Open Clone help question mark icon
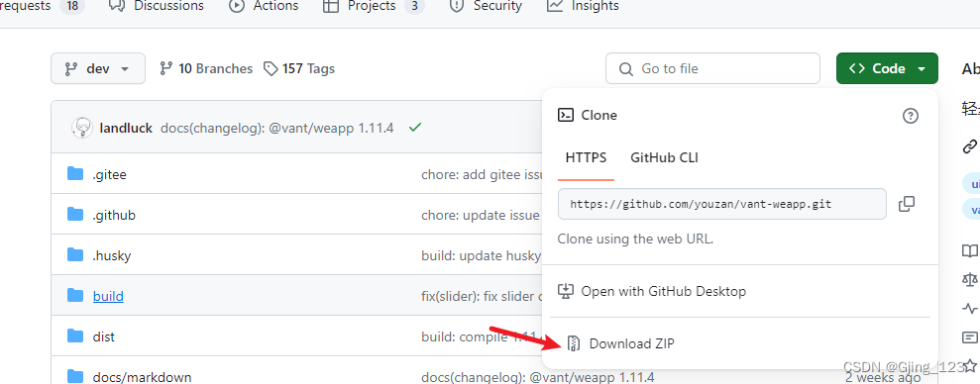 pos(911,116)
